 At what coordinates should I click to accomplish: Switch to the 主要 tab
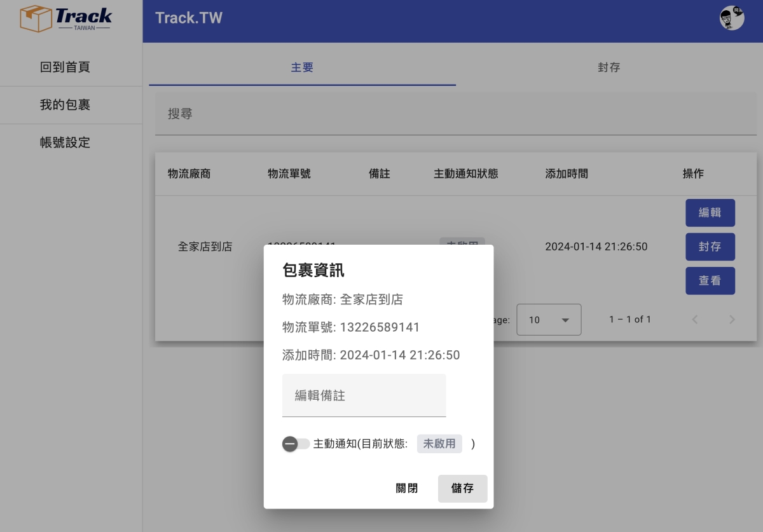[302, 67]
